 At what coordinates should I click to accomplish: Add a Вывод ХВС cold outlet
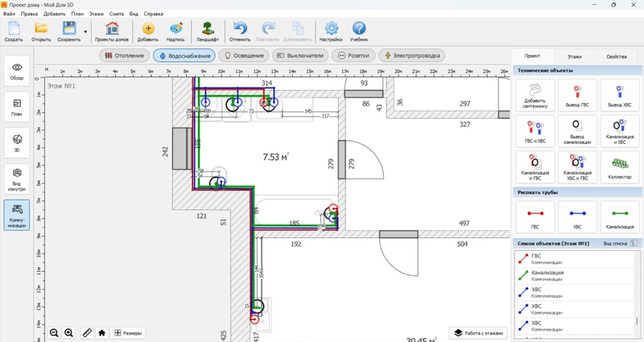[x=620, y=95]
